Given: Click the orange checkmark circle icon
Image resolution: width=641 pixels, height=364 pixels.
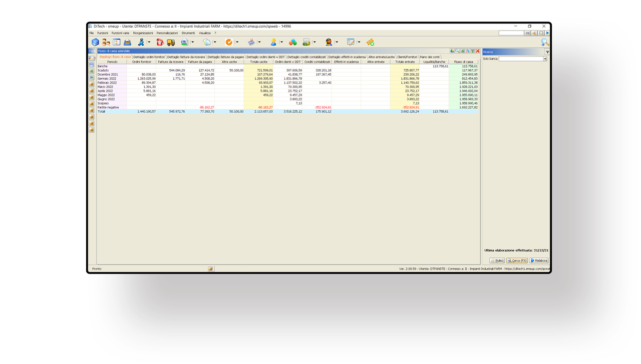Looking at the screenshot, I should tap(228, 42).
